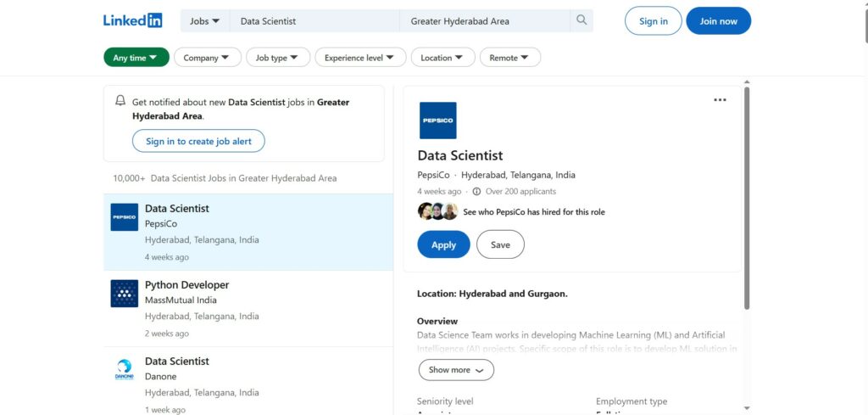Click the PepsiCo logo in job details
This screenshot has width=868, height=415.
tap(437, 121)
